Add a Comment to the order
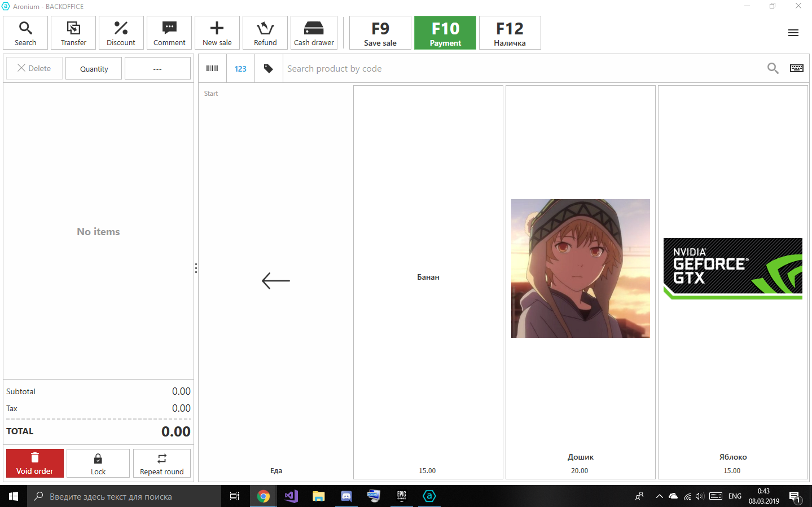 coord(169,33)
